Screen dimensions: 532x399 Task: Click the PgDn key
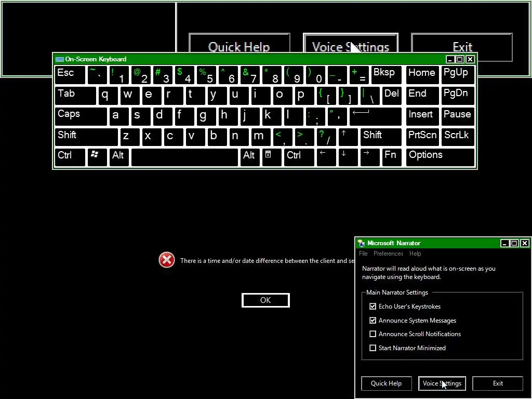[458, 96]
